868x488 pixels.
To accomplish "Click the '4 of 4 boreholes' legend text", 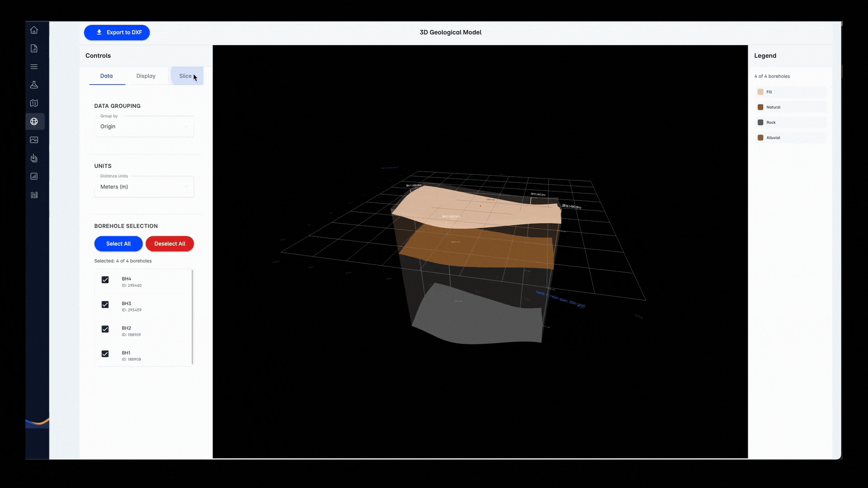I will pos(772,76).
